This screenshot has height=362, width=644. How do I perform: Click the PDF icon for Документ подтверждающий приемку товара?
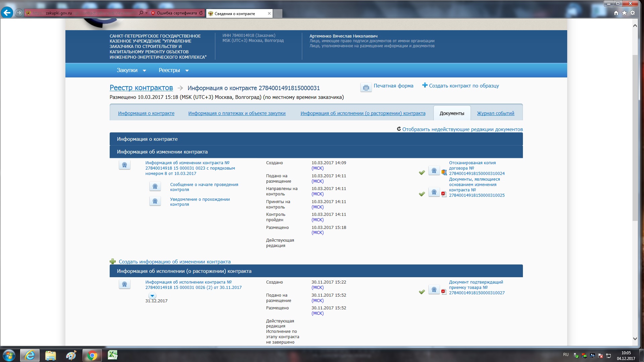tap(444, 292)
